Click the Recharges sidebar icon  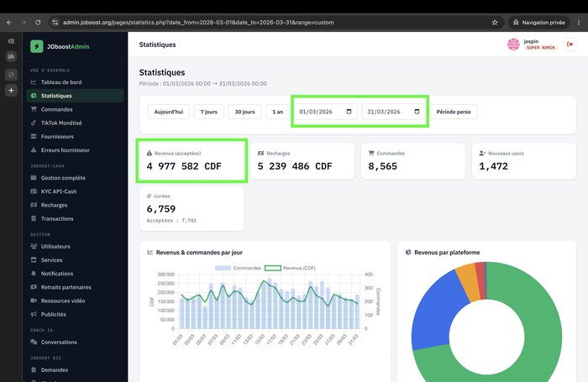coord(34,205)
